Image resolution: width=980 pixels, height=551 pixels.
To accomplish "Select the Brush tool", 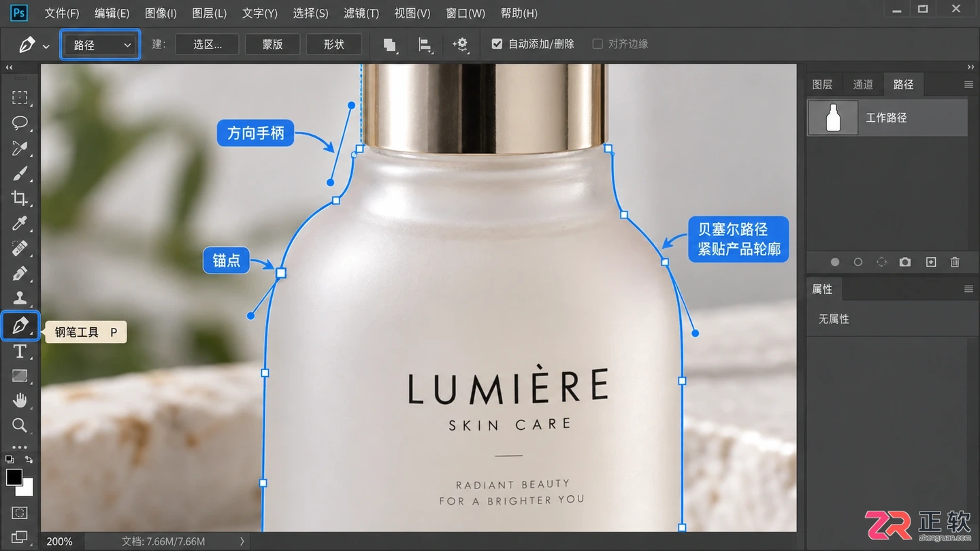I will click(20, 173).
